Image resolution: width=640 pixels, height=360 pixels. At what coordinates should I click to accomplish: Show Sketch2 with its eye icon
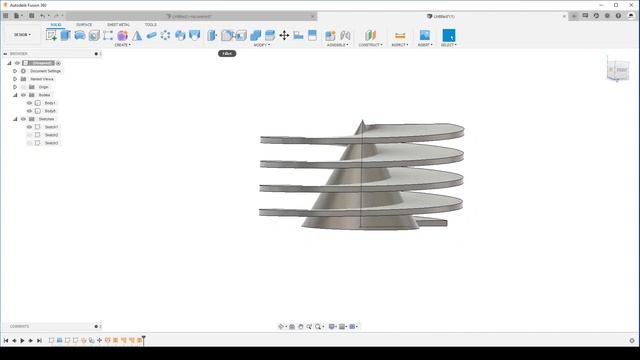click(x=29, y=135)
